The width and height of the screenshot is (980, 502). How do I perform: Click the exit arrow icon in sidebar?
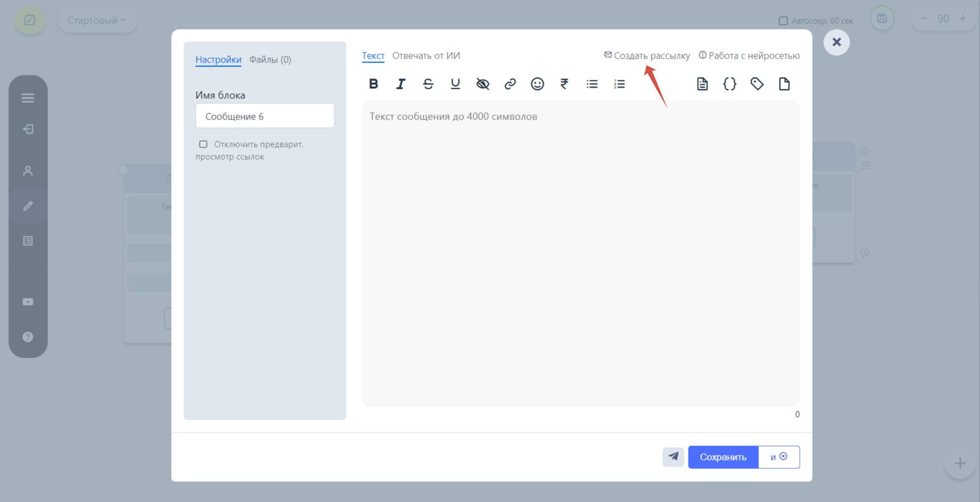(28, 129)
